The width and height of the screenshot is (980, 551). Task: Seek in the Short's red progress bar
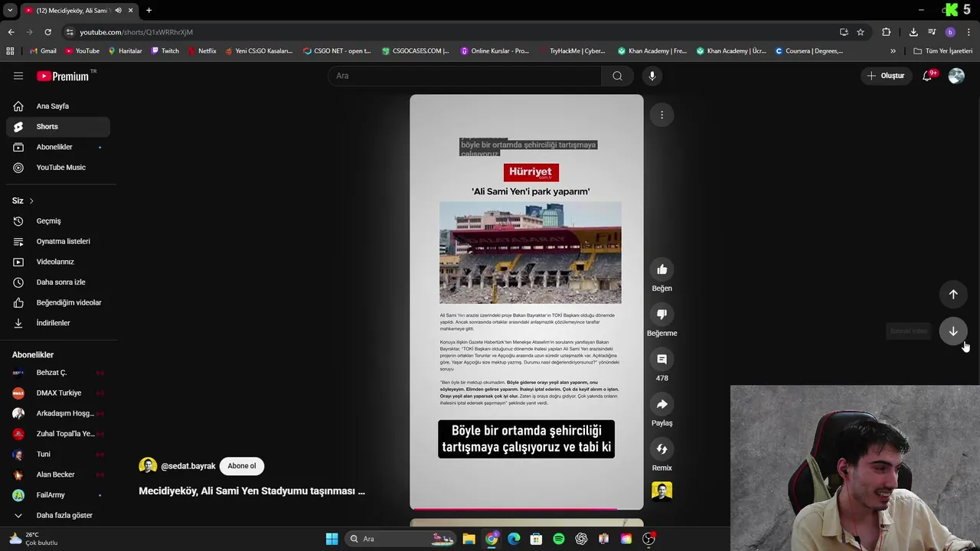[527, 508]
